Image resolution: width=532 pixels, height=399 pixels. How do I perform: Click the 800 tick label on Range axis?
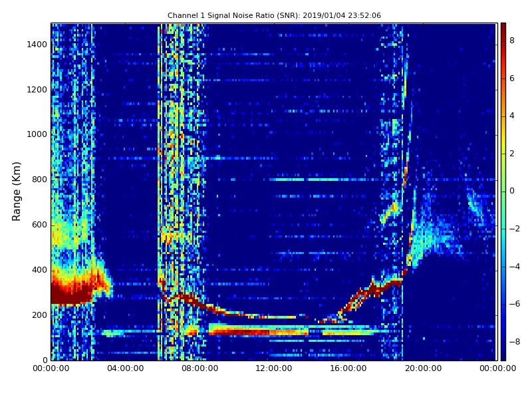(40, 180)
